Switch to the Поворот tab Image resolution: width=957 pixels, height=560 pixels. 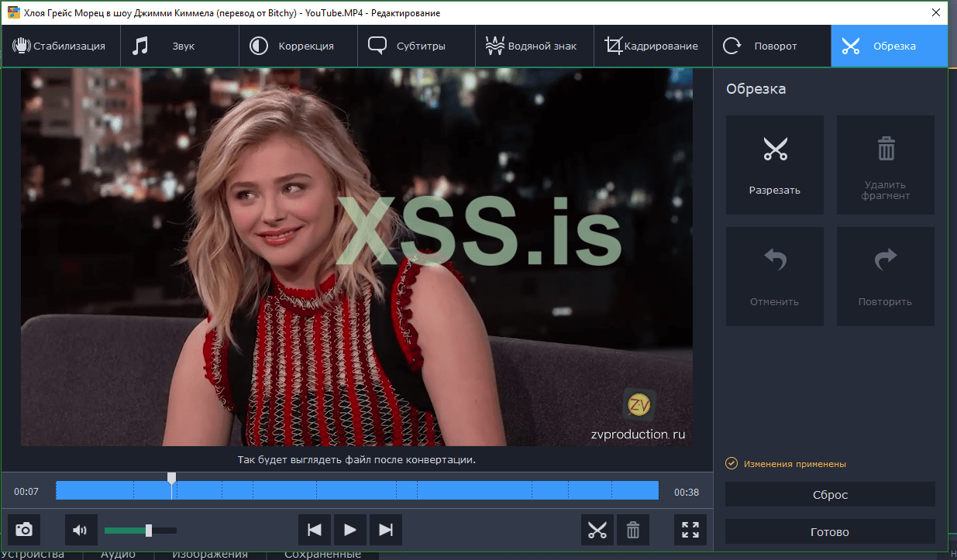point(772,46)
